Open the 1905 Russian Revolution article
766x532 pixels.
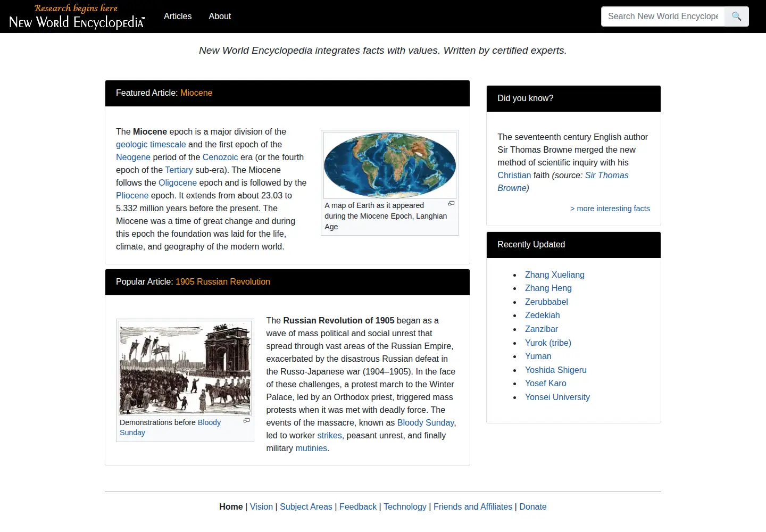[x=223, y=282]
